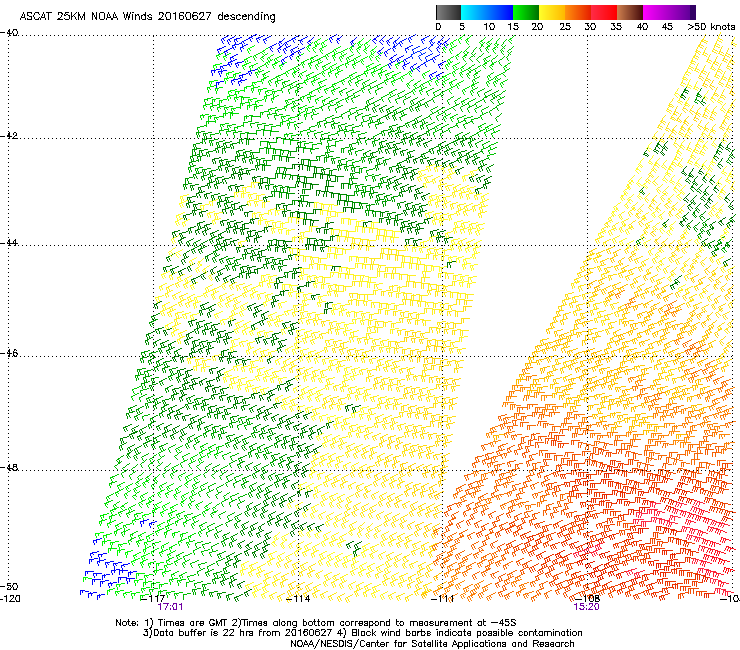Click the legend tick label '45'
This screenshot has width=740, height=650.
667,27
